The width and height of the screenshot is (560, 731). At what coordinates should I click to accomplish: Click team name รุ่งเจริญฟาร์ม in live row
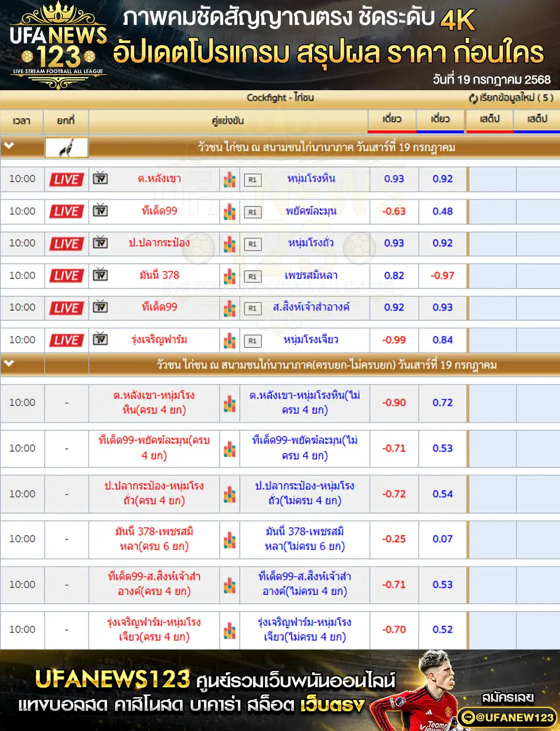tap(159, 340)
